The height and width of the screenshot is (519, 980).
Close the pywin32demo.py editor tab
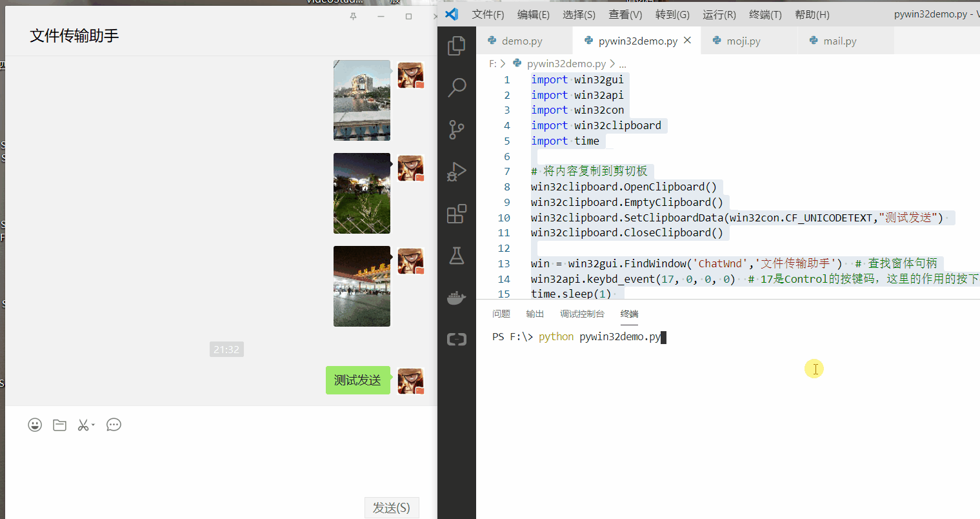tap(687, 40)
